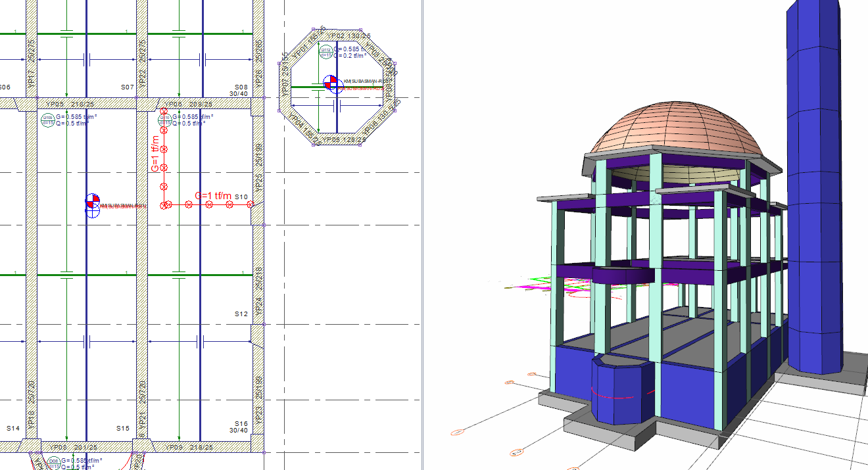Pick the YP24 wall label
The image size is (868, 470).
[258, 308]
